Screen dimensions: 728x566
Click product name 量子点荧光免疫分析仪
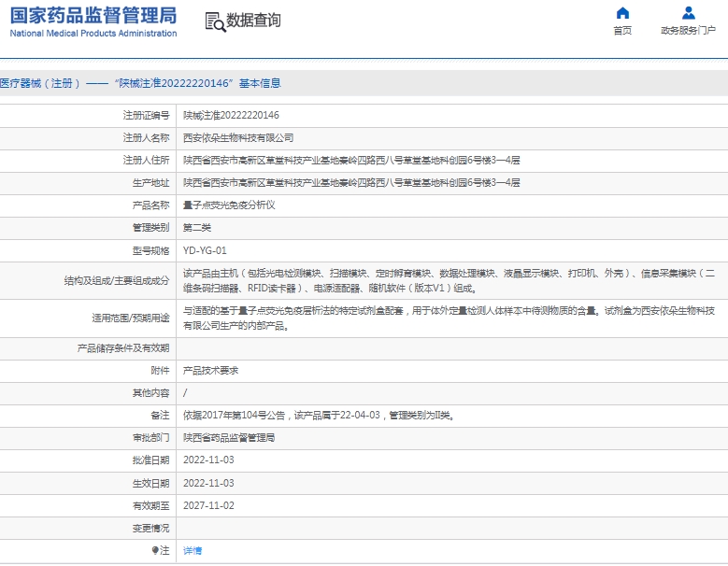coord(229,205)
